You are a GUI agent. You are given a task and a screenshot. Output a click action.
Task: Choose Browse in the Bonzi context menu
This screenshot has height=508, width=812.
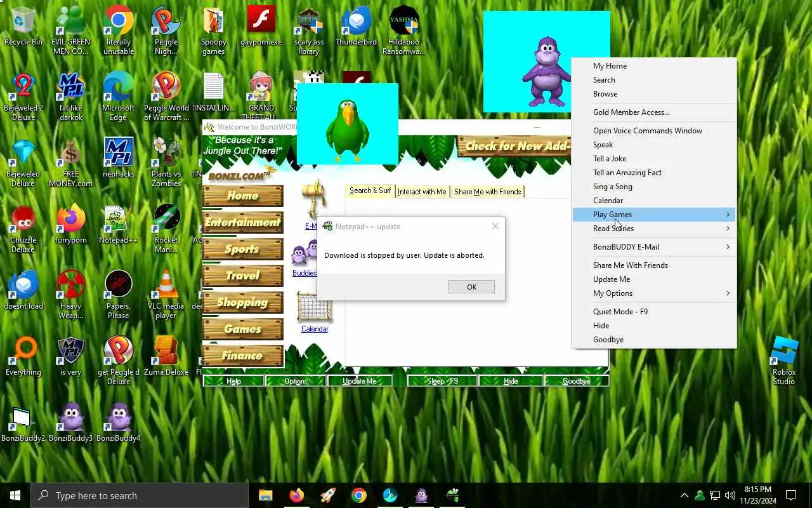[x=654, y=94]
